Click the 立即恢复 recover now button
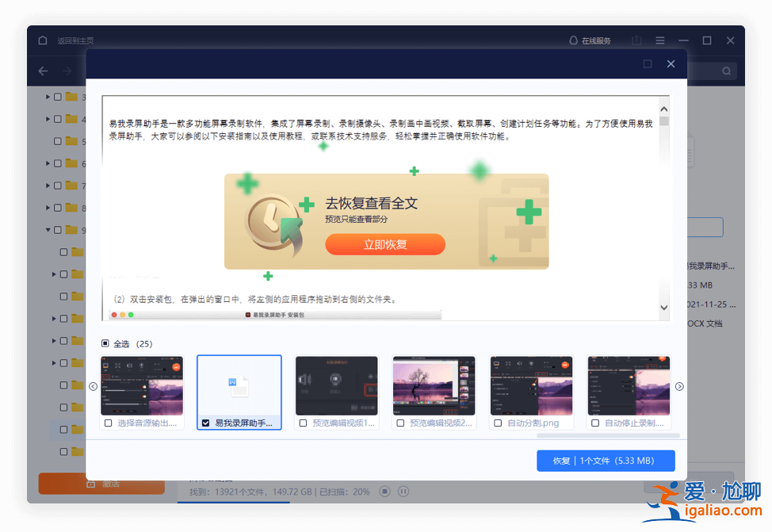 point(385,245)
